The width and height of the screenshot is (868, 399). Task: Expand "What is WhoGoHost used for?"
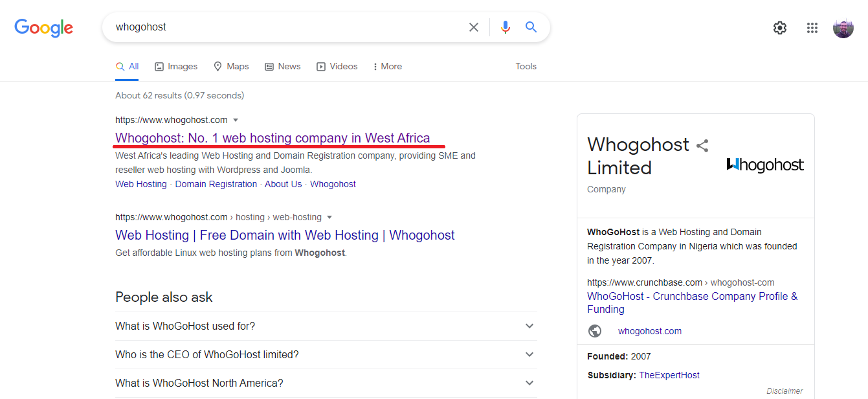(326, 326)
